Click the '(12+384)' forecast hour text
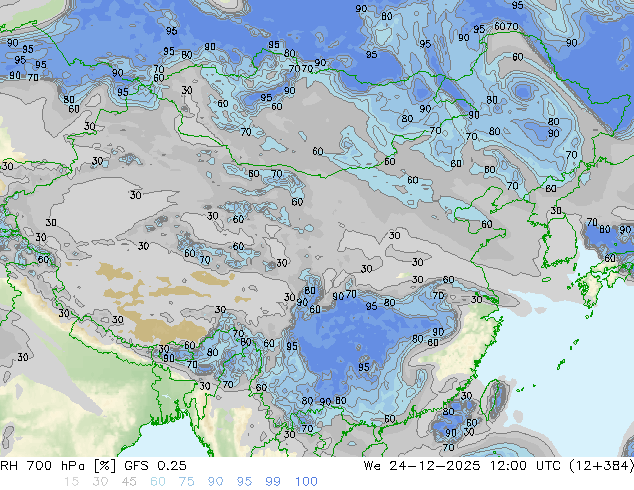This screenshot has height=490, width=634. pyautogui.click(x=601, y=466)
